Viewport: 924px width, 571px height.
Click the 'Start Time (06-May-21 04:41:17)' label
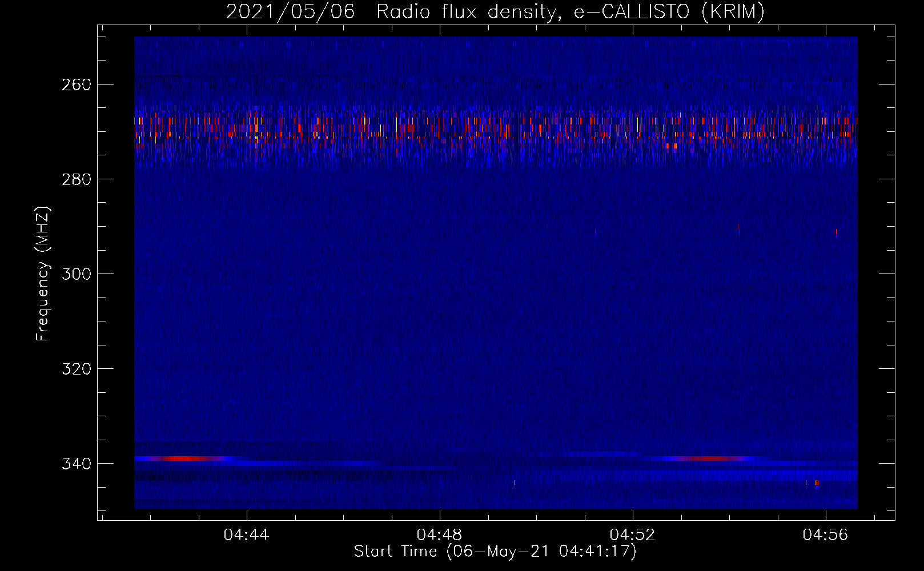[495, 552]
